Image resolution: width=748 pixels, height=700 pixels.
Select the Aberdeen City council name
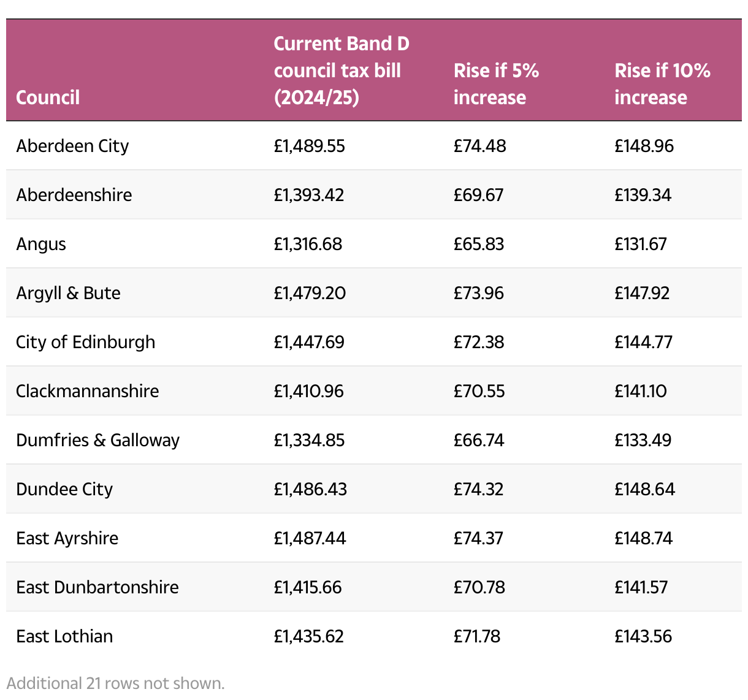(72, 146)
